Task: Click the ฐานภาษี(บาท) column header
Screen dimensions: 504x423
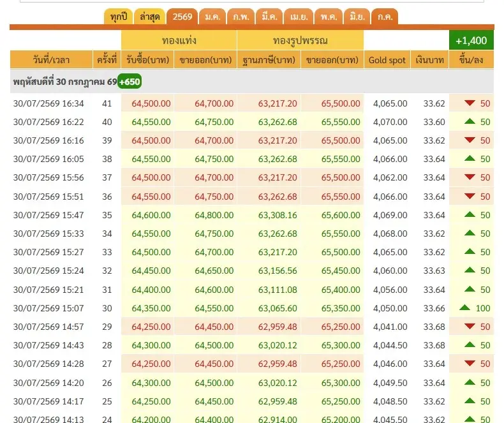Action: pos(269,60)
